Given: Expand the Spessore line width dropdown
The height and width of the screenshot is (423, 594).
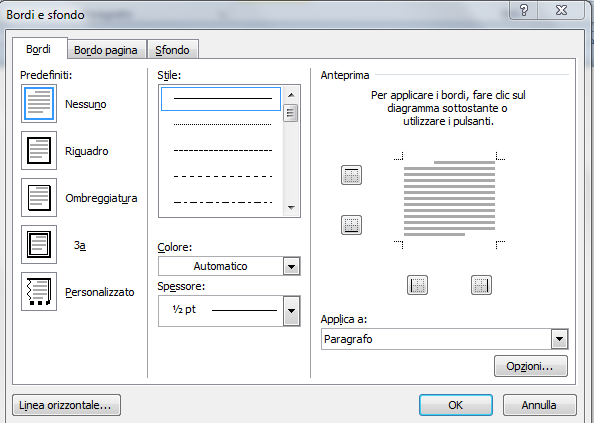Looking at the screenshot, I should click(291, 311).
